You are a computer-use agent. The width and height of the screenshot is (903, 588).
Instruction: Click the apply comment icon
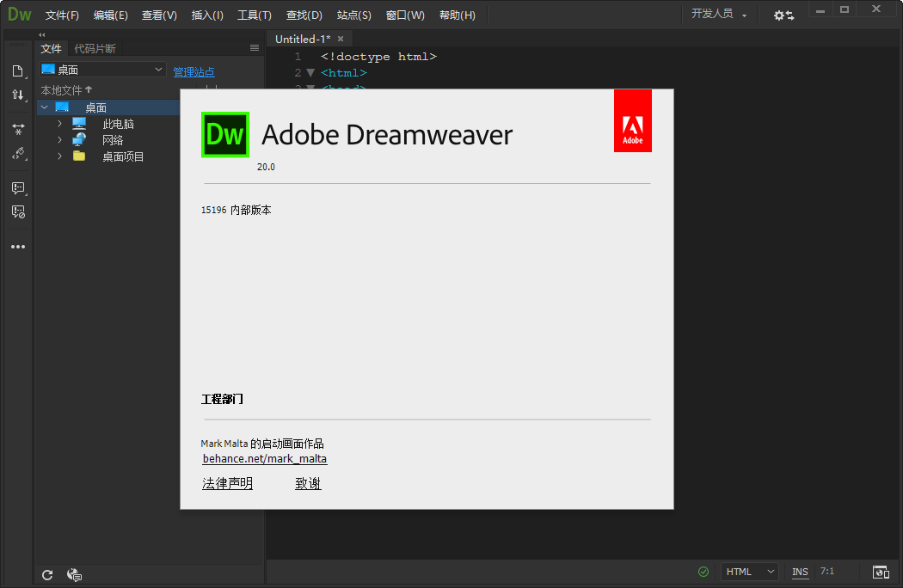(x=18, y=187)
